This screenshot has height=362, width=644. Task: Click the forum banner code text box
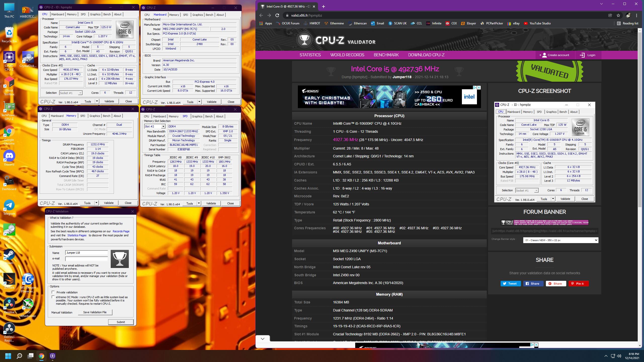click(x=544, y=231)
